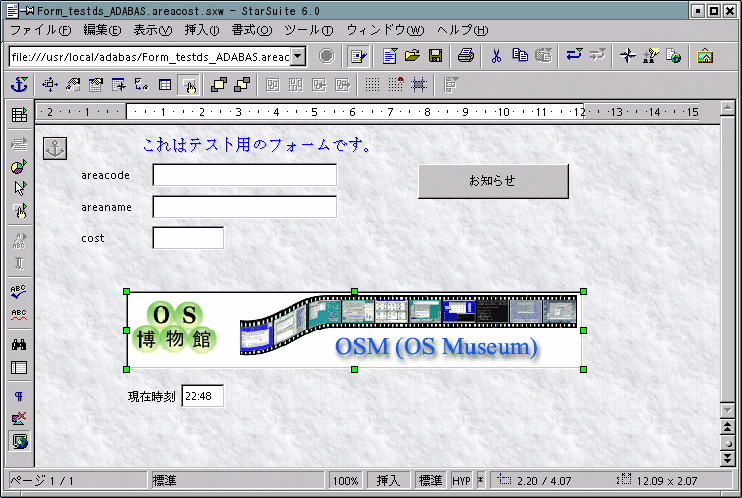
Task: Open the URL load field dropdown arrow
Action: (x=298, y=56)
